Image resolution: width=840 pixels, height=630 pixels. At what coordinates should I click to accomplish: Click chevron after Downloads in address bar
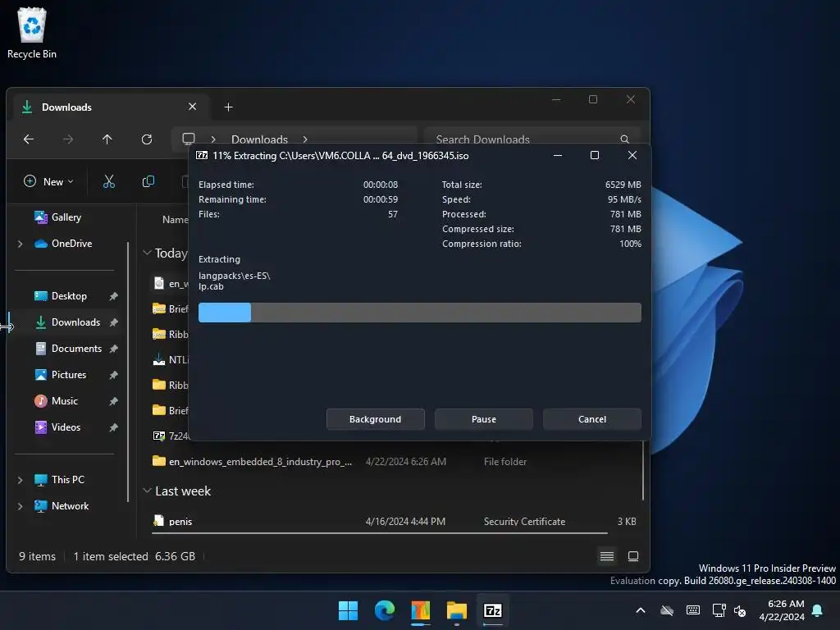[305, 139]
